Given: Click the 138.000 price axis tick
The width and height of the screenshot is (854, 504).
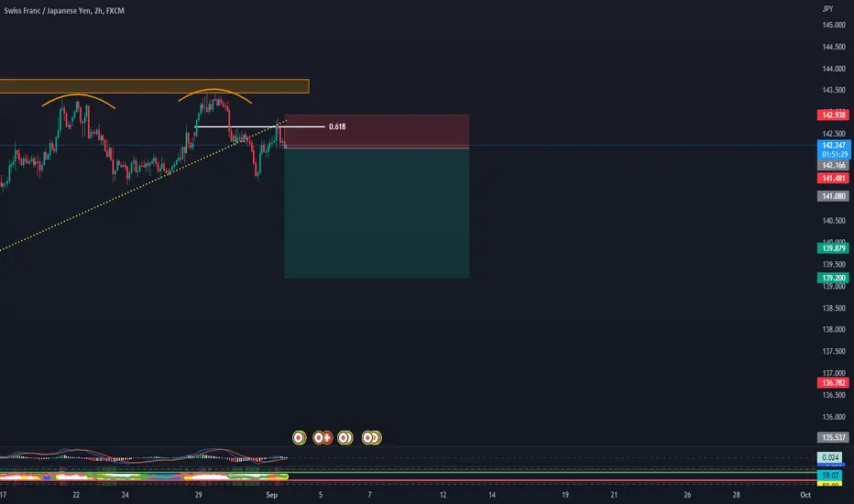Looking at the screenshot, I should point(834,330).
